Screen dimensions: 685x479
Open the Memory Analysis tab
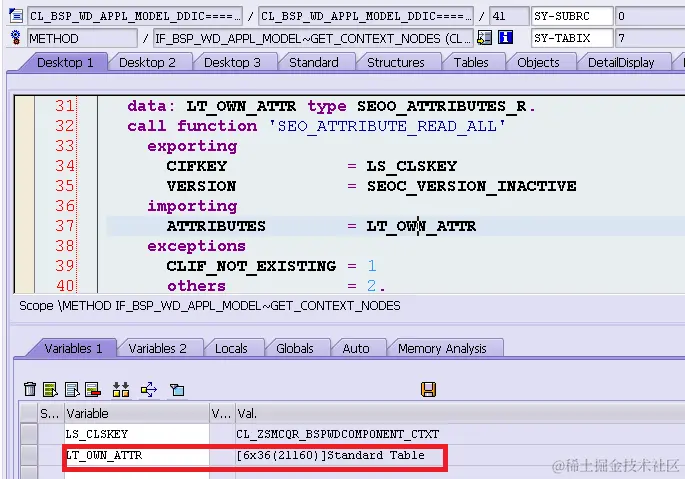coord(442,348)
